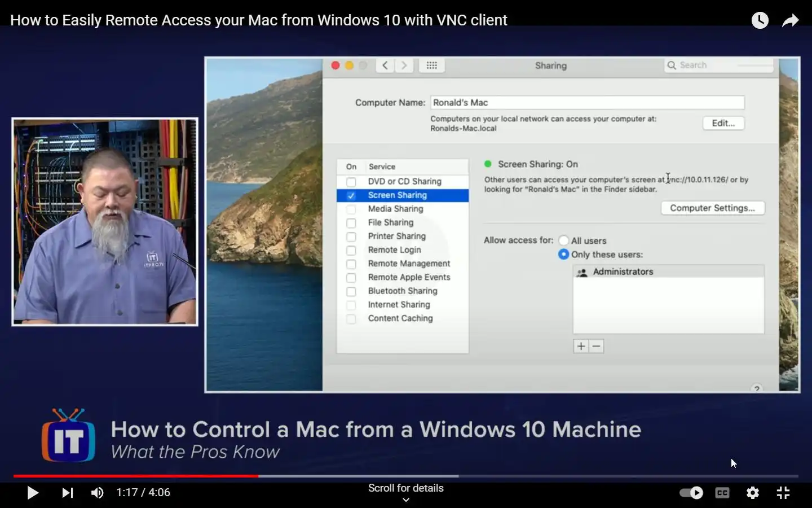Open the video title link

tap(259, 20)
